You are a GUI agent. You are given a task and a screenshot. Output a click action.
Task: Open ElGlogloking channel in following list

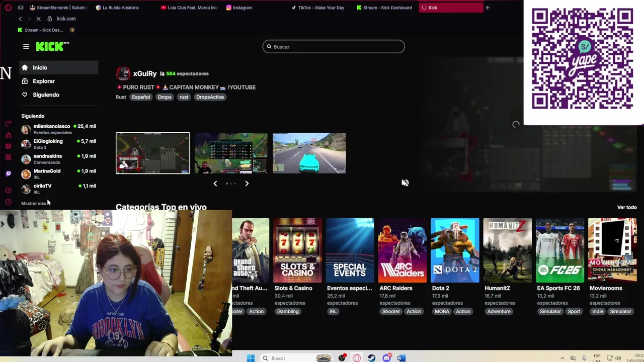(59, 144)
